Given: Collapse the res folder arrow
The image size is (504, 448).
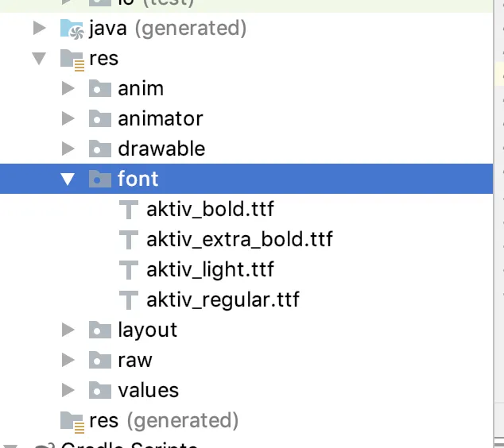Looking at the screenshot, I should [39, 60].
